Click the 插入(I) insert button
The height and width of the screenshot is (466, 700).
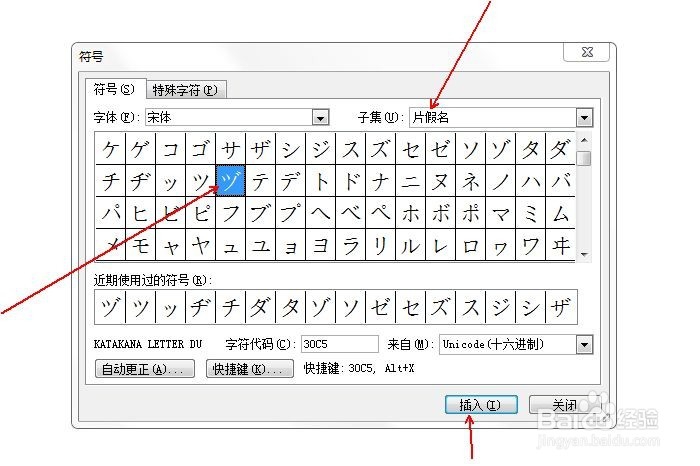coord(481,405)
